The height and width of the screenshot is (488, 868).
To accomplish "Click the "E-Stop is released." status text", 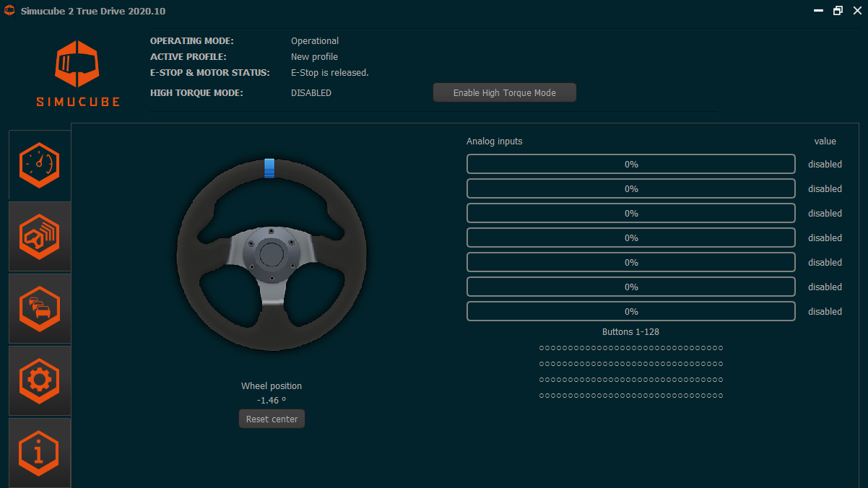I will [330, 73].
